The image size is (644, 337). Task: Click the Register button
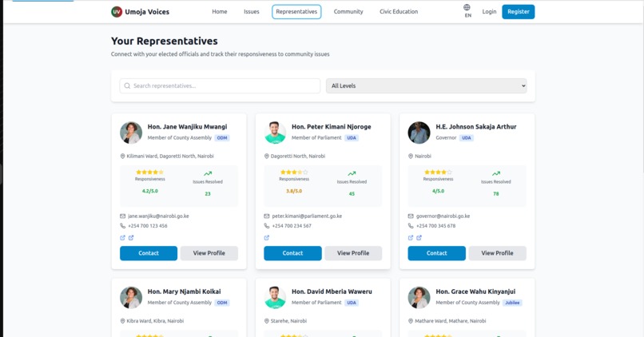(519, 12)
